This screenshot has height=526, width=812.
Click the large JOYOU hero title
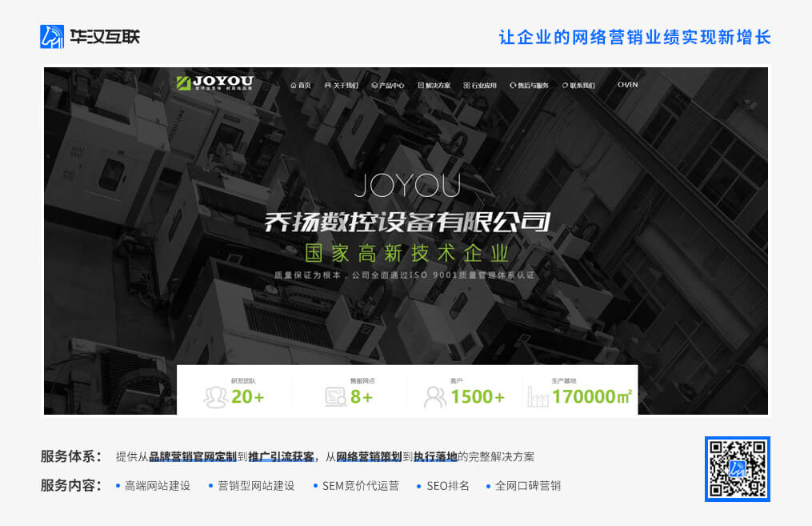[407, 186]
